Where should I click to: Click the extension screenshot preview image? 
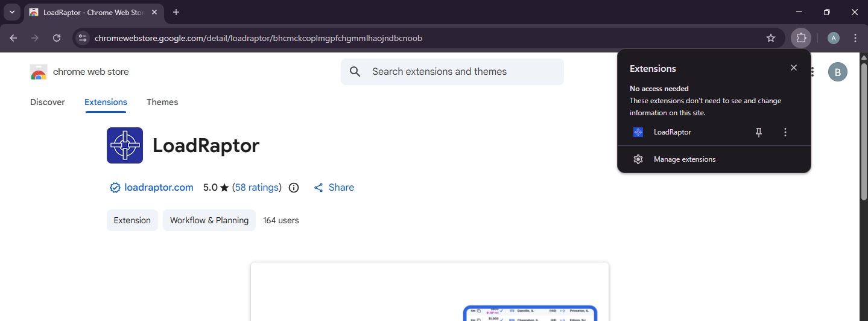tap(429, 291)
